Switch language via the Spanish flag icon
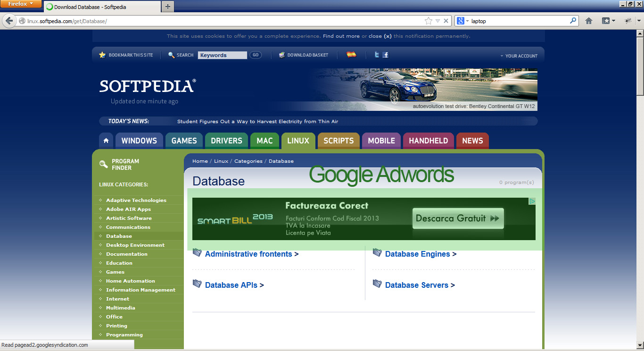Viewport: 644px width, 351px height. [x=351, y=55]
